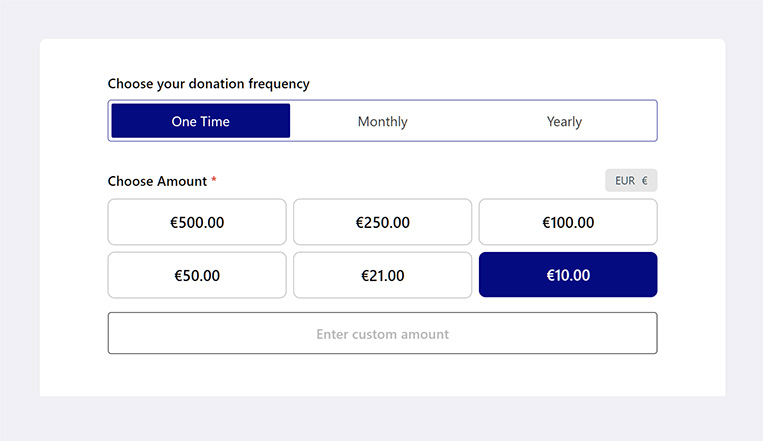Click the gray page background outside the card
Viewport: 763px width, 441px height.
click(20, 220)
